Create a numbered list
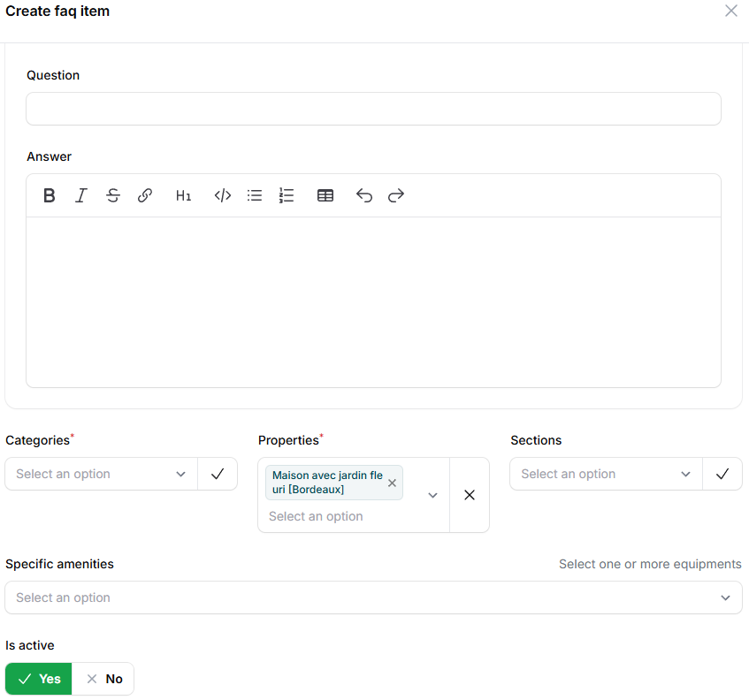This screenshot has height=700, width=749. click(x=287, y=196)
